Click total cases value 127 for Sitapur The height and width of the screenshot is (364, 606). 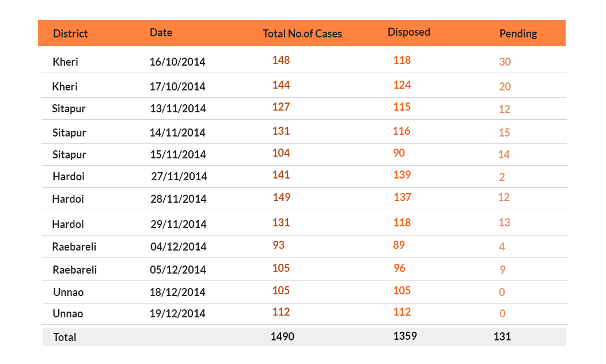point(281,107)
